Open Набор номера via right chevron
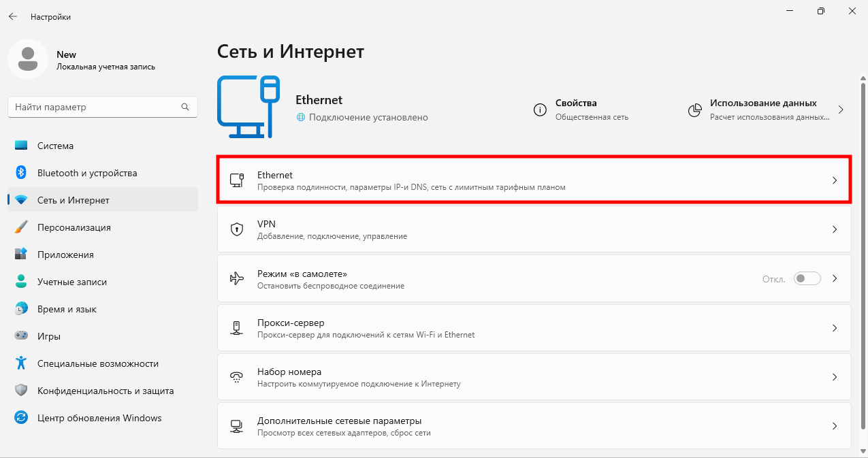Image resolution: width=868 pixels, height=458 pixels. coord(835,377)
